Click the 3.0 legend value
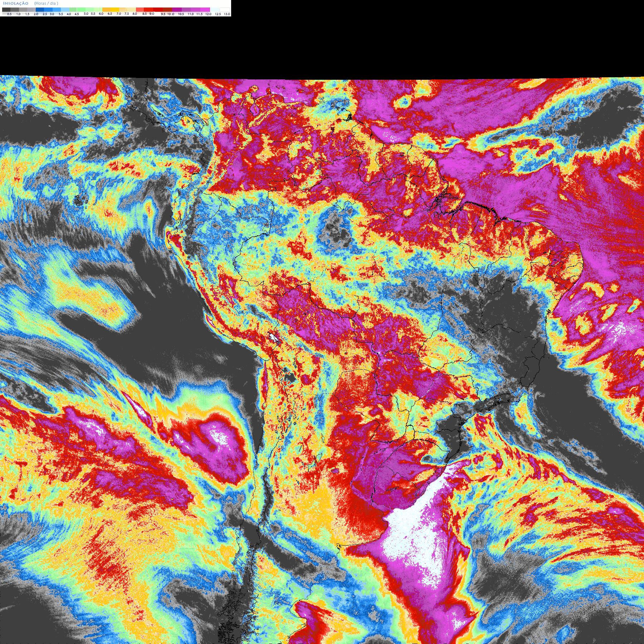Viewport: 644px width, 644px height. [x=52, y=14]
